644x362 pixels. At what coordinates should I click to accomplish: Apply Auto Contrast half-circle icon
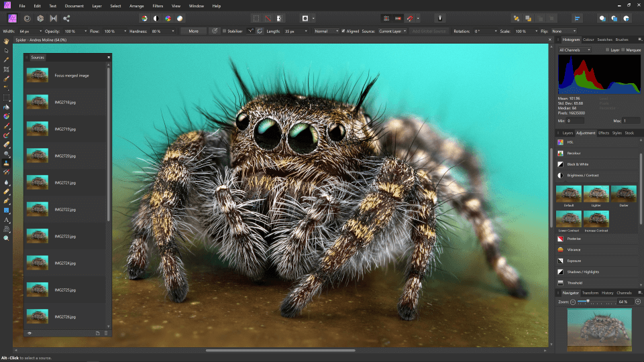[156, 19]
